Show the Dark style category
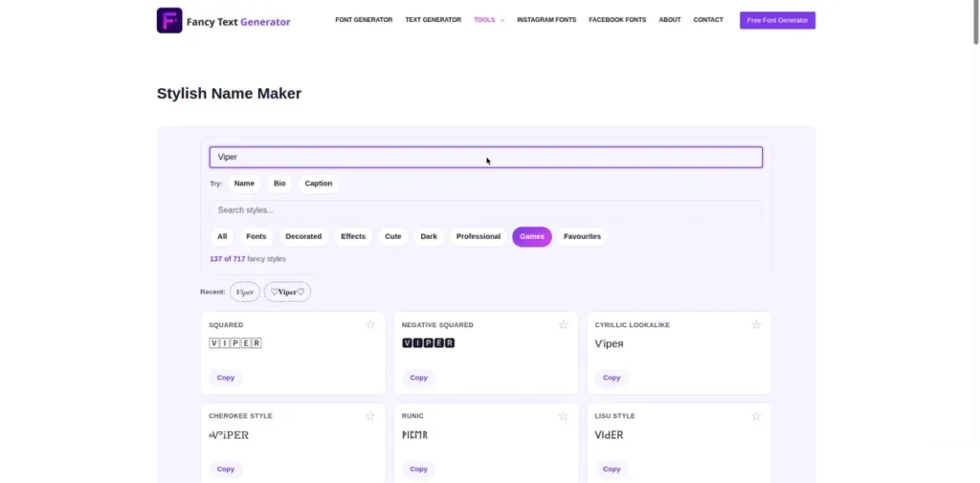Image resolution: width=980 pixels, height=483 pixels. (429, 237)
